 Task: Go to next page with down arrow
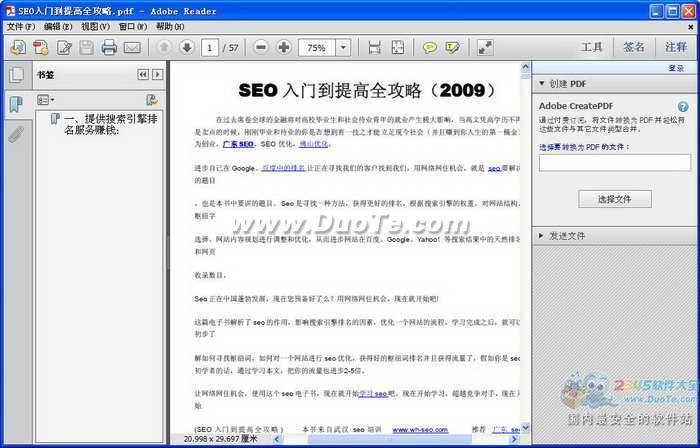186,47
